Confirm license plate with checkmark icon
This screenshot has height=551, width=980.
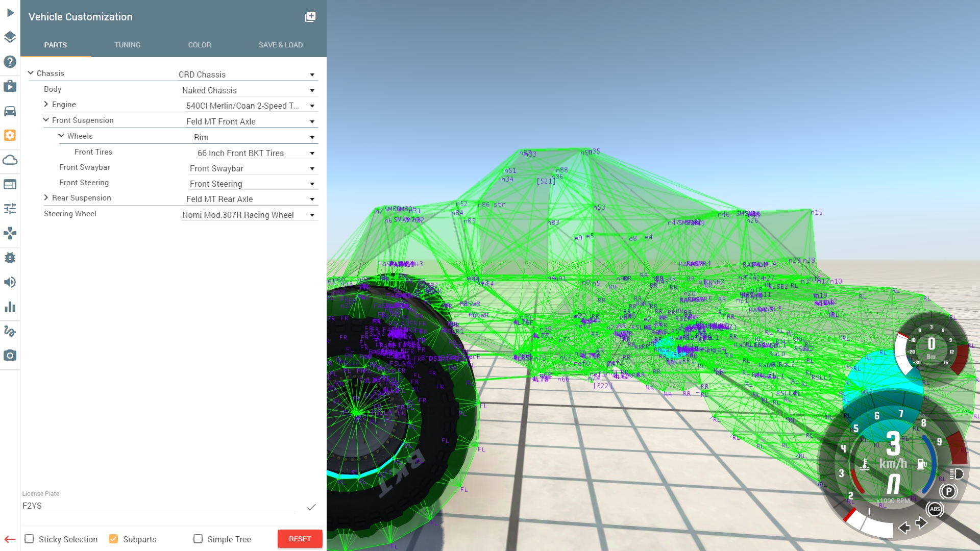pyautogui.click(x=311, y=507)
